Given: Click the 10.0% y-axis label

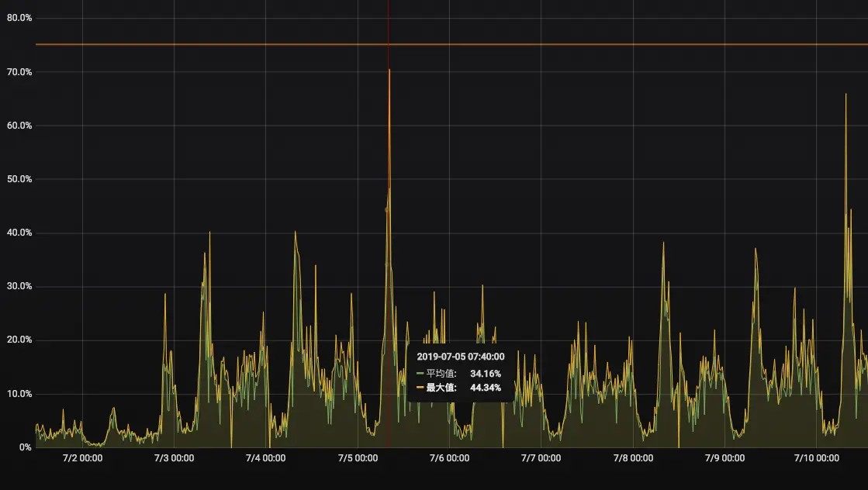Looking at the screenshot, I should 19,394.
